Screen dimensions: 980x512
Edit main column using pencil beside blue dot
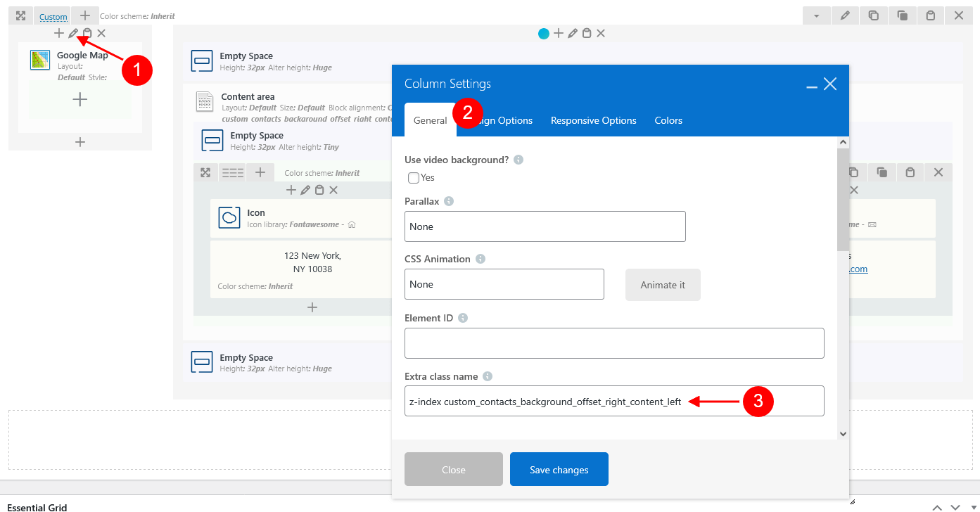click(x=573, y=33)
